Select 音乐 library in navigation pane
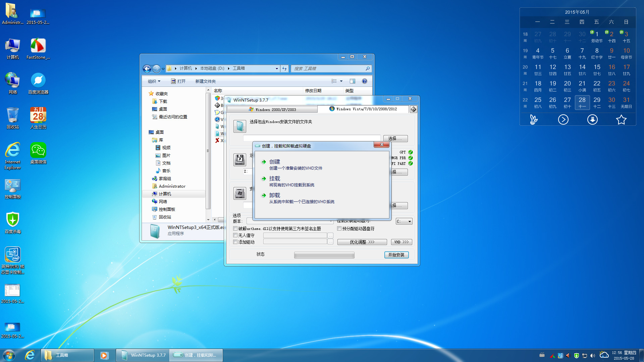The width and height of the screenshot is (644, 362). (x=166, y=171)
